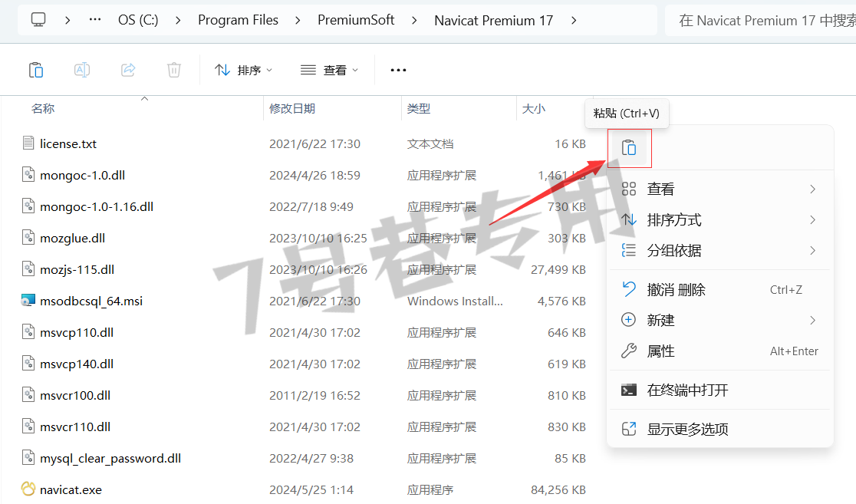
Task: Select the msodbcsql_64.msi file name
Action: click(91, 301)
